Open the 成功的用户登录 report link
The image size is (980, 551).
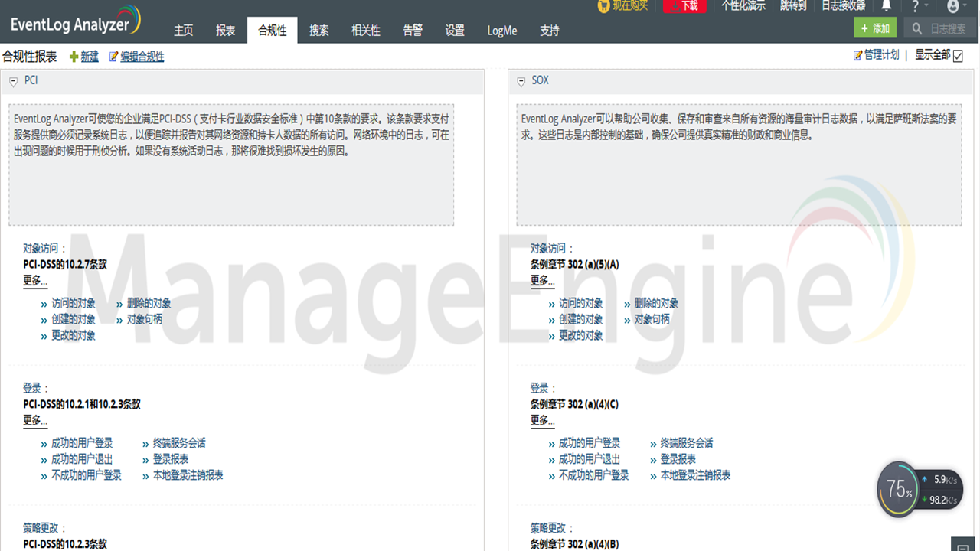(x=83, y=442)
